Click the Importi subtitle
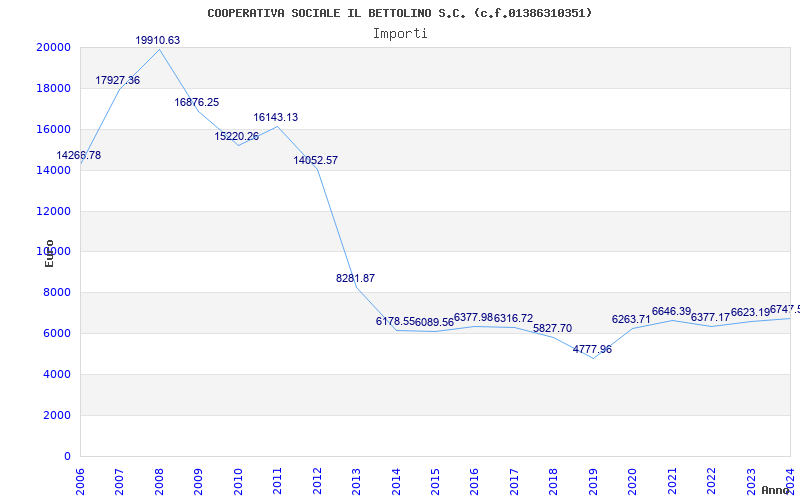The image size is (800, 500). [400, 34]
